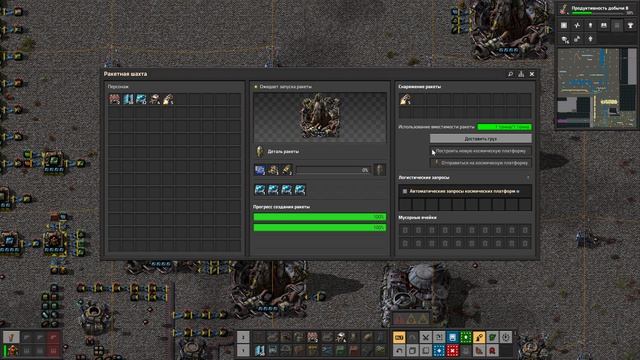Click the second icon above the minimap
The image size is (640, 360).
click(x=577, y=25)
